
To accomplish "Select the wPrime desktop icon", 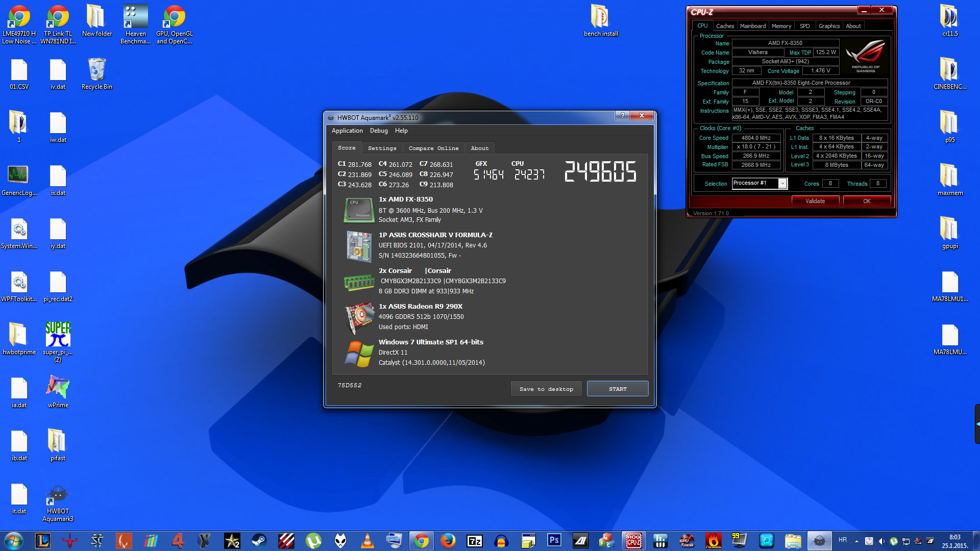I will click(58, 392).
